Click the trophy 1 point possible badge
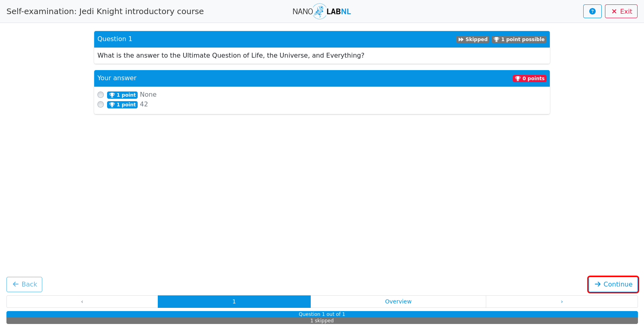 tap(519, 39)
